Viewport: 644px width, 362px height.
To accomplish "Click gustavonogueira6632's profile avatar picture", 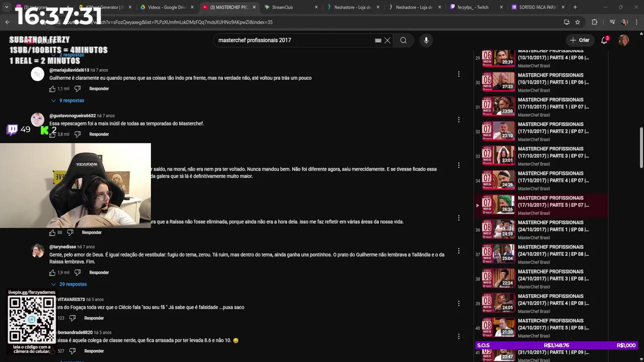I will [38, 119].
